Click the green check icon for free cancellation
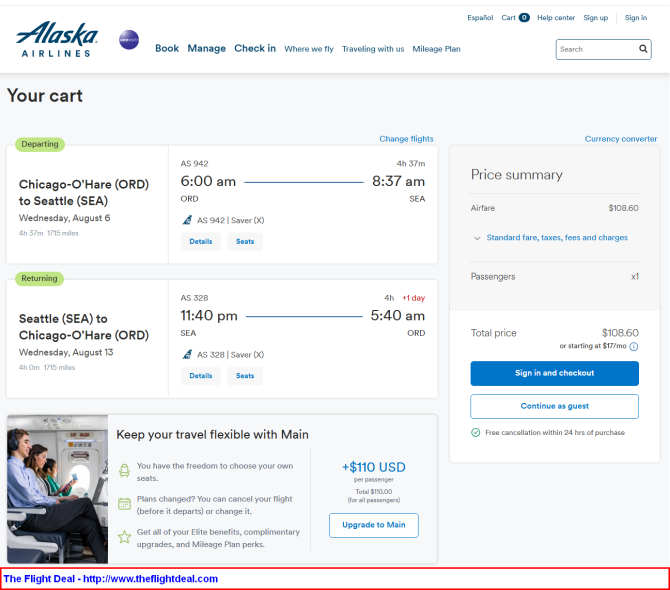Image resolution: width=670 pixels, height=590 pixels. pos(476,432)
